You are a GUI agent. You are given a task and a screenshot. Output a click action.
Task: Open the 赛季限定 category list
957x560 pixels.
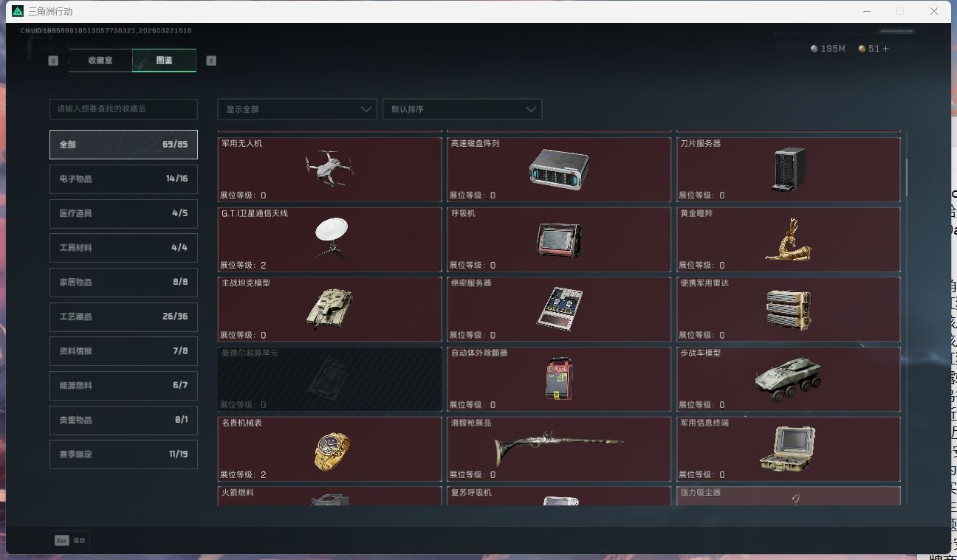tap(123, 454)
